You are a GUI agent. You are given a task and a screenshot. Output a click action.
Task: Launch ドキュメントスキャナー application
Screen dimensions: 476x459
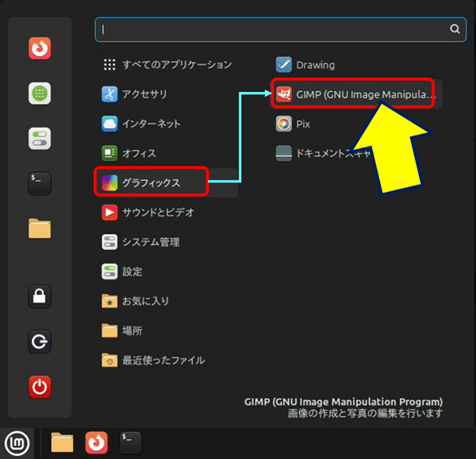(x=357, y=153)
